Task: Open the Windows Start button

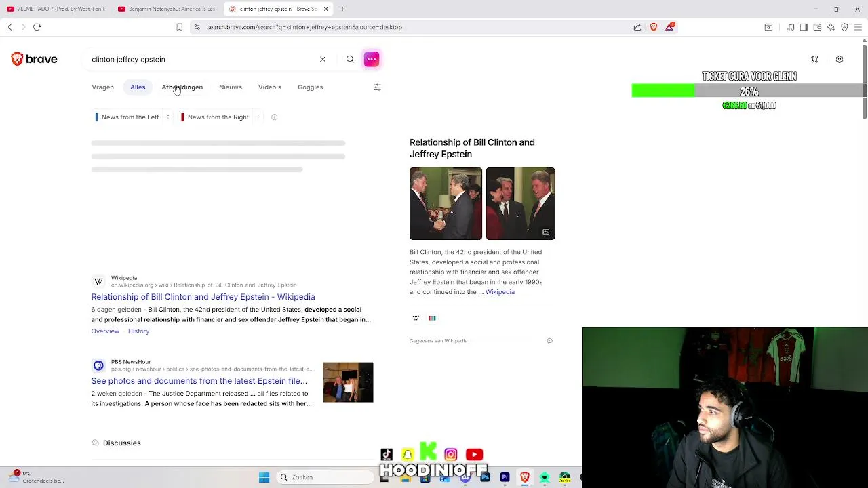Action: pos(264,477)
